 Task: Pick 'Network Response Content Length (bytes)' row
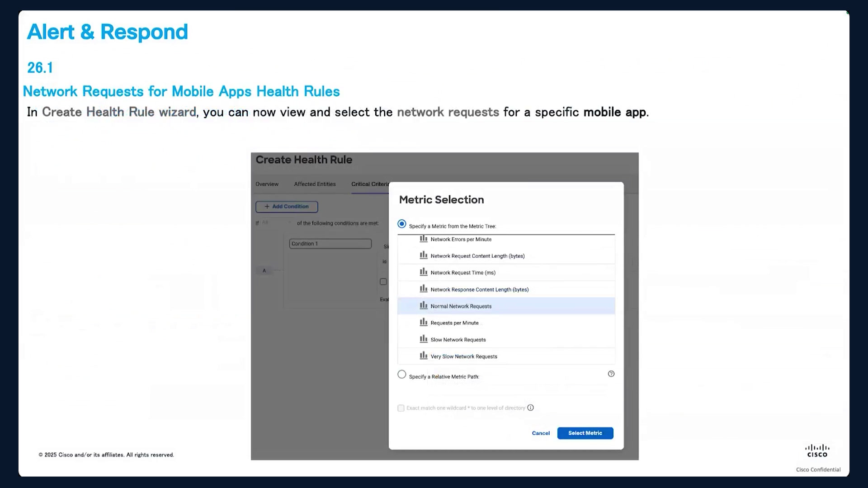[x=506, y=289]
